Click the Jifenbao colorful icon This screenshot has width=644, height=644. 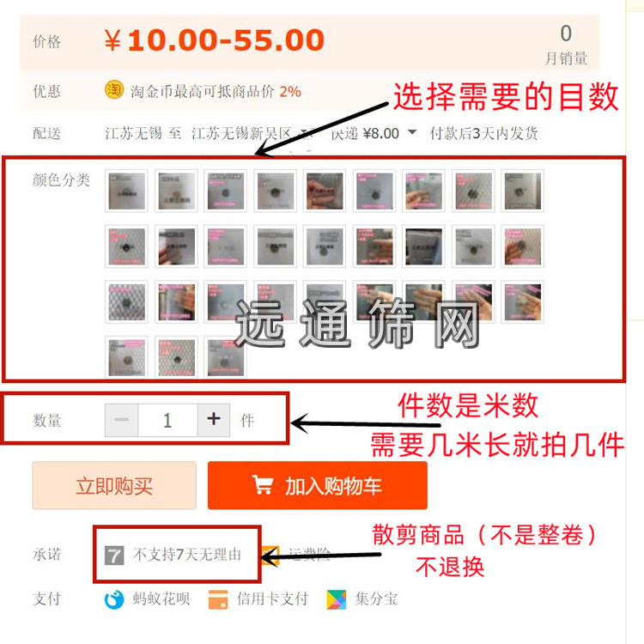337,599
